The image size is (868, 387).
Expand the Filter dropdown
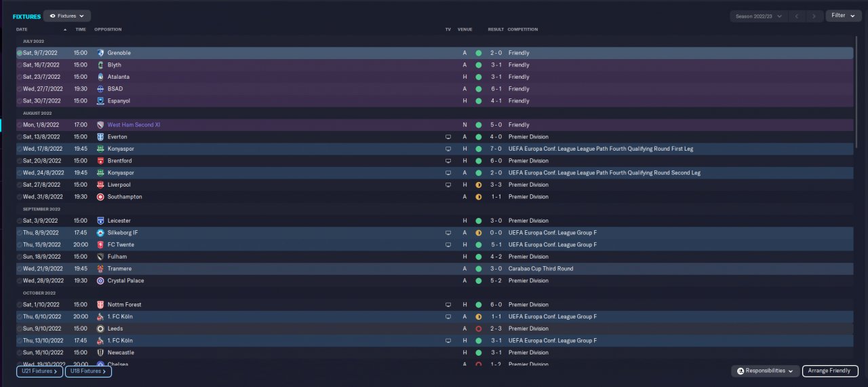843,16
